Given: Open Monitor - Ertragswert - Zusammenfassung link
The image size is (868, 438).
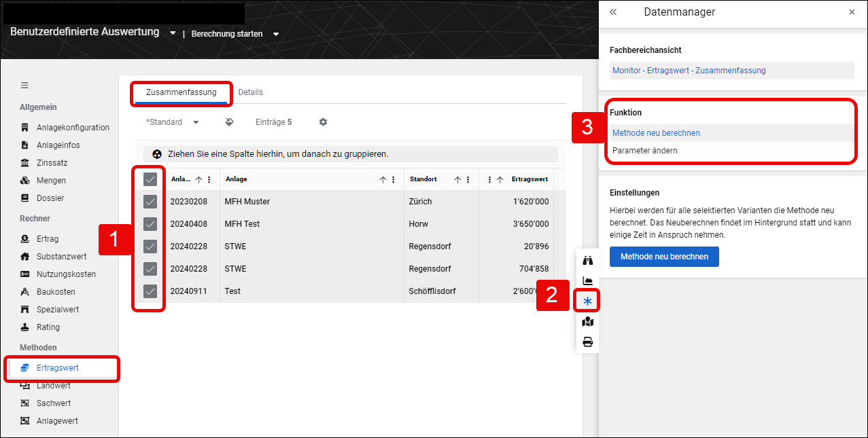Looking at the screenshot, I should click(x=689, y=71).
